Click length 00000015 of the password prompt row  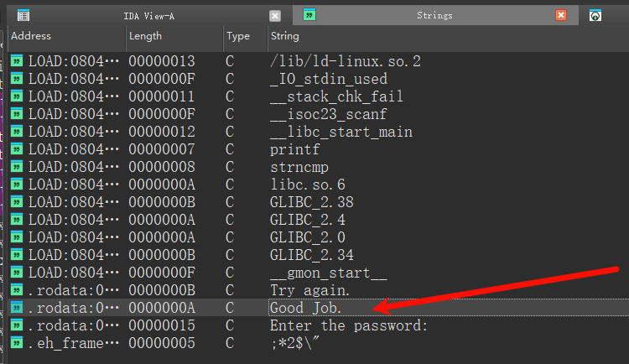pos(162,326)
